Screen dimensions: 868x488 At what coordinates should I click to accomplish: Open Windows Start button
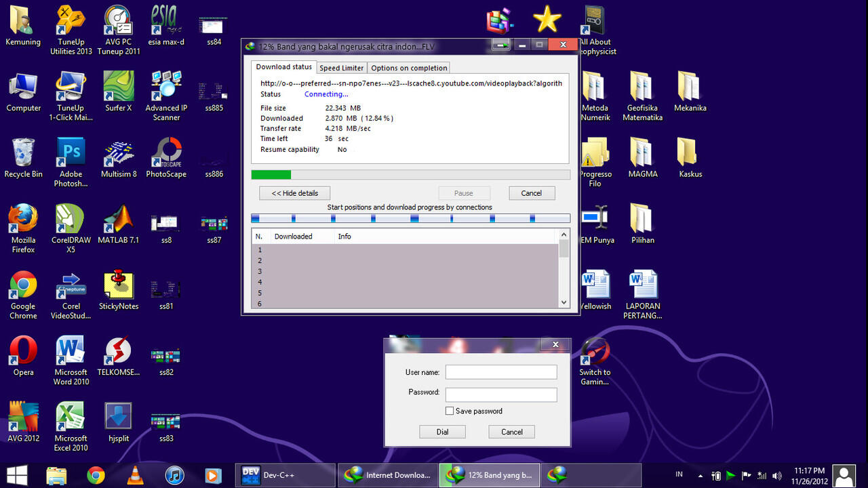[17, 475]
